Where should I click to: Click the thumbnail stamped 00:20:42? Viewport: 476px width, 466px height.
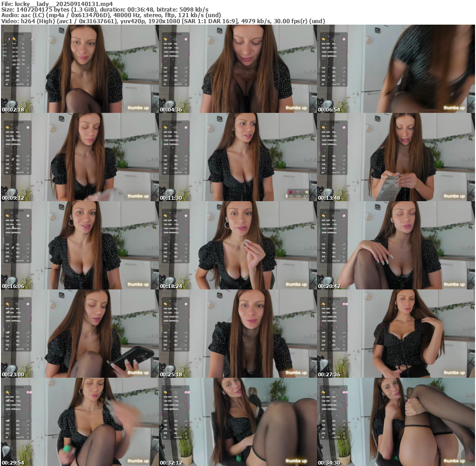[396, 245]
